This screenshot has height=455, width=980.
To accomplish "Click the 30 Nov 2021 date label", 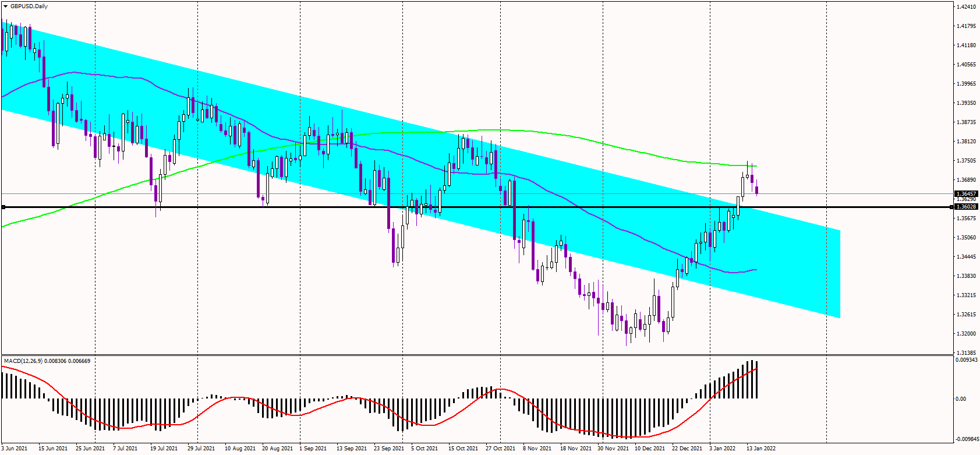I will [613, 449].
